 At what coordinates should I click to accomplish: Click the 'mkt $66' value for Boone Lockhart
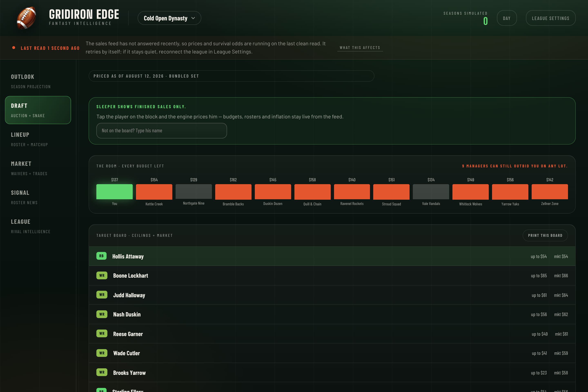tap(561, 275)
